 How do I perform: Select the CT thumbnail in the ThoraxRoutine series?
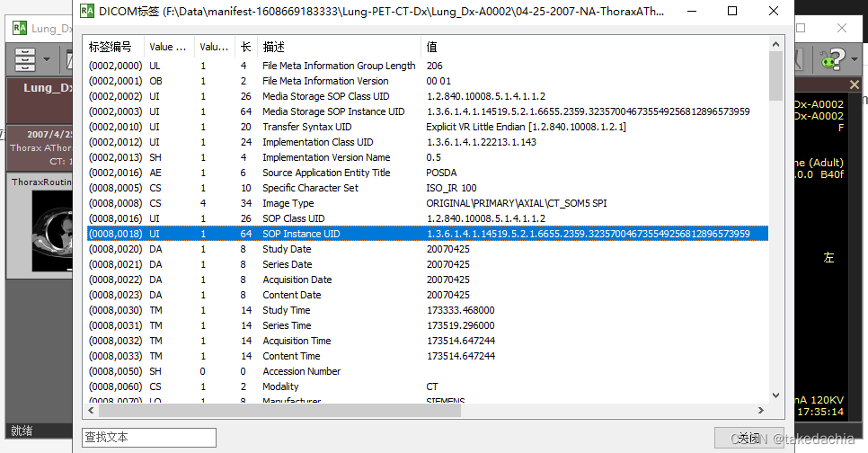[52, 231]
